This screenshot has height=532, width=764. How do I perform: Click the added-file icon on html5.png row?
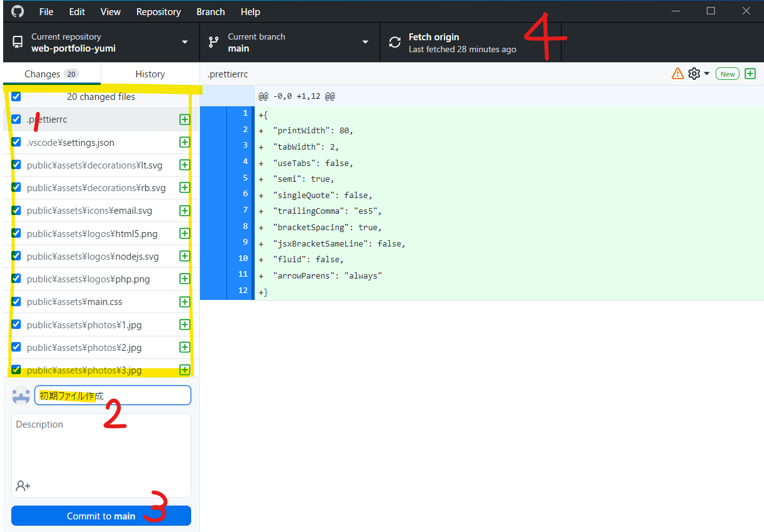tap(185, 233)
